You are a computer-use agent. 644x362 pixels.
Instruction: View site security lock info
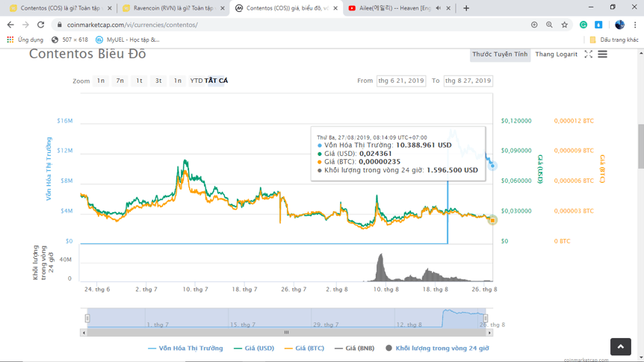(x=60, y=25)
